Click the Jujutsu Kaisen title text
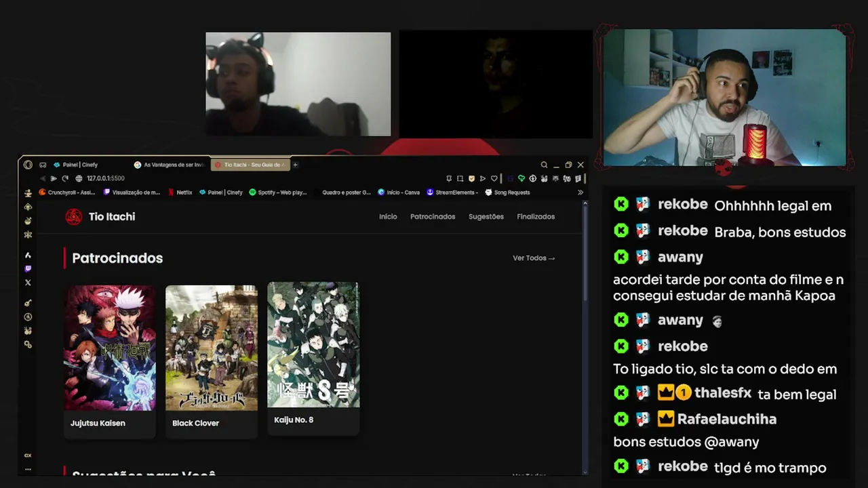This screenshot has height=488, width=868. point(98,423)
